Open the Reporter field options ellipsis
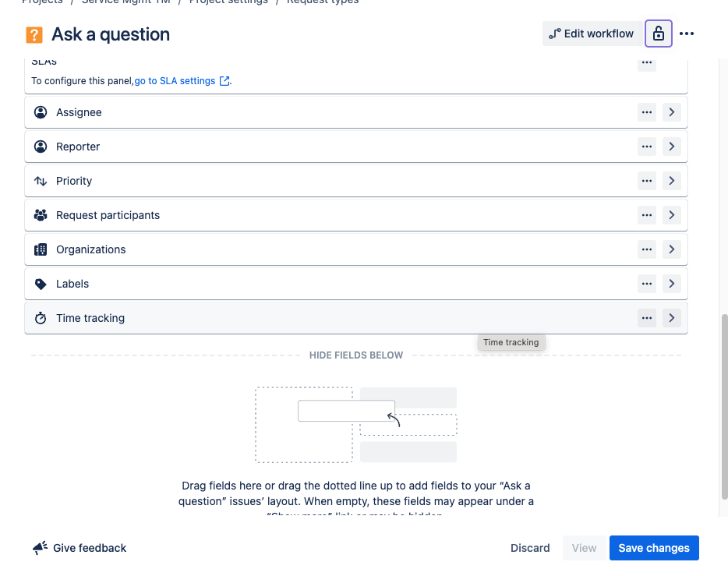This screenshot has height=576, width=728. click(647, 147)
